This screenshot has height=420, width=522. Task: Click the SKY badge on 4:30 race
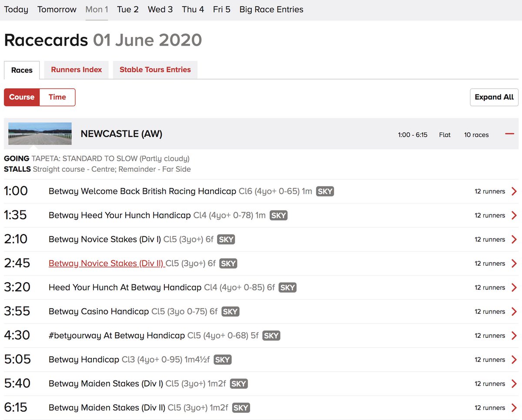[x=271, y=336]
